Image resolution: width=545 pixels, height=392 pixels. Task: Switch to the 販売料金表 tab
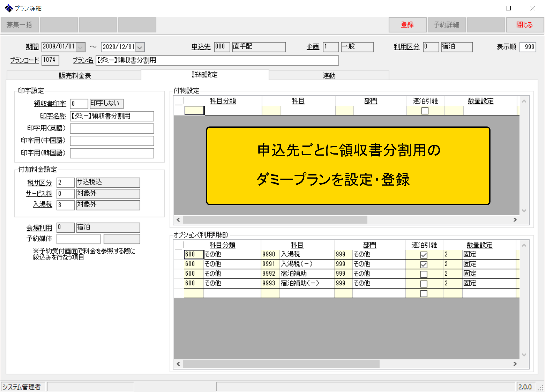75,76
